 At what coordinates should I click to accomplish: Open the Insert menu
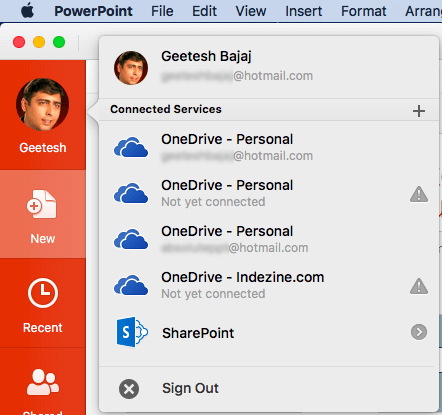click(x=303, y=11)
